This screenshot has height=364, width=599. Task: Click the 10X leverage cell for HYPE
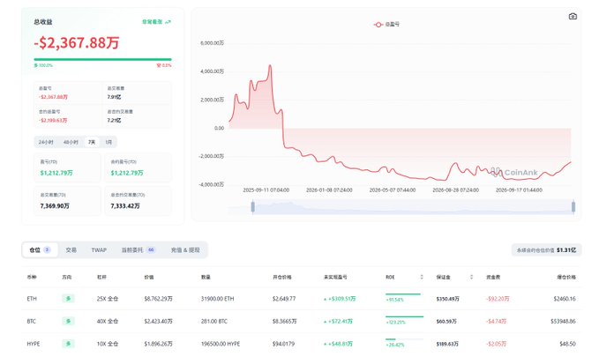tap(108, 344)
